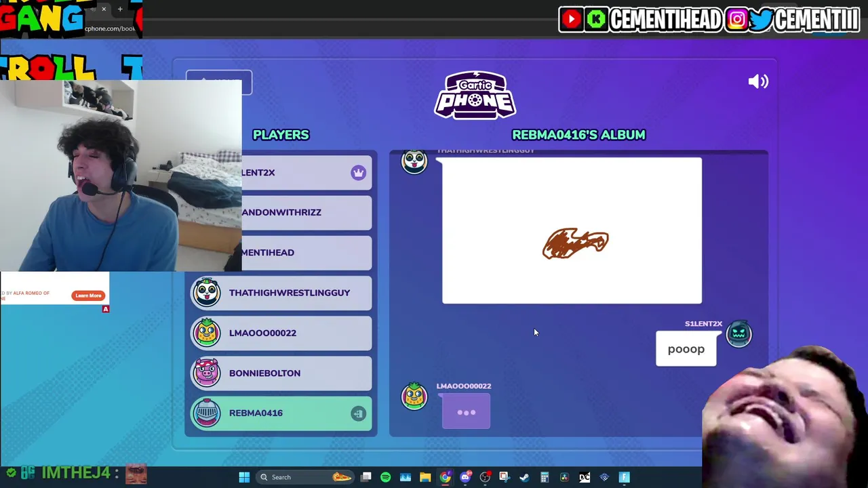Open Calculator from the taskbar
This screenshot has width=868, height=488.
[x=545, y=477]
